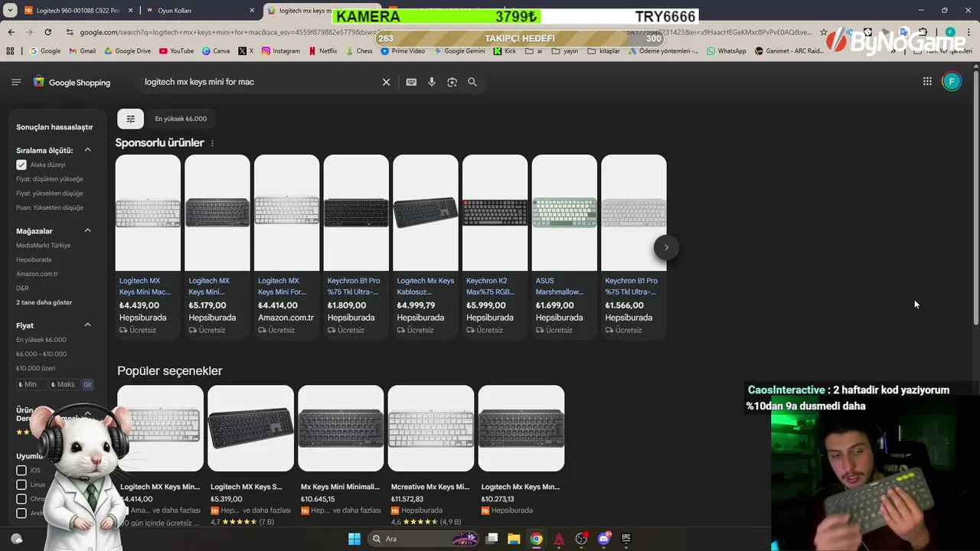Open Discord from the taskbar

(x=604, y=539)
